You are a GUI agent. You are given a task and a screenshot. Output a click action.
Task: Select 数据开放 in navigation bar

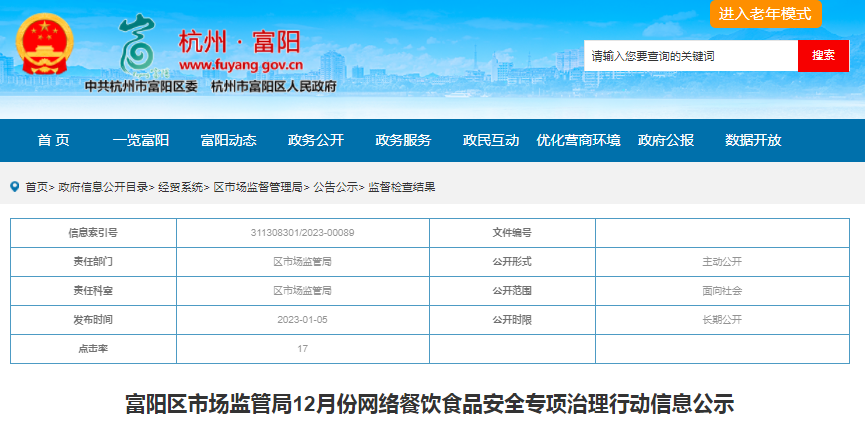[753, 140]
